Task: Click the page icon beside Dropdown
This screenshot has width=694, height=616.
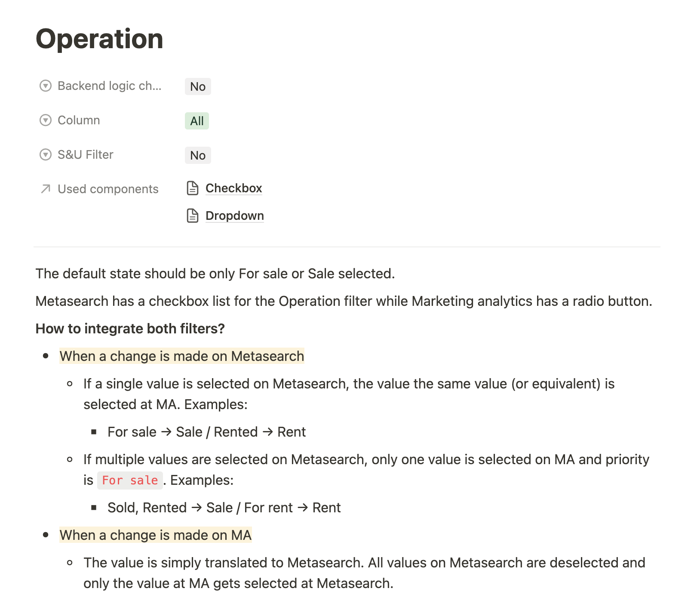Action: pos(193,216)
